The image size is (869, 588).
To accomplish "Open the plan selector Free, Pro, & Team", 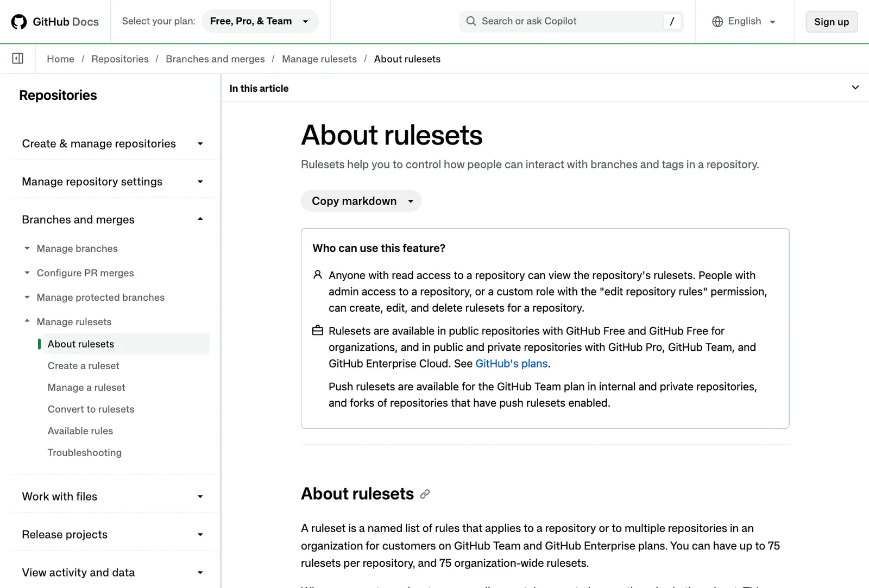I will point(260,21).
